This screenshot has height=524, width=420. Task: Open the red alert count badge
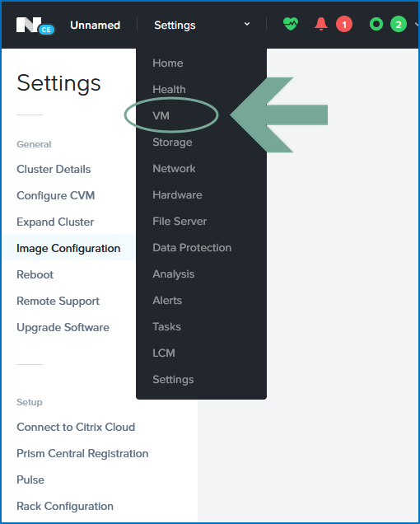343,25
